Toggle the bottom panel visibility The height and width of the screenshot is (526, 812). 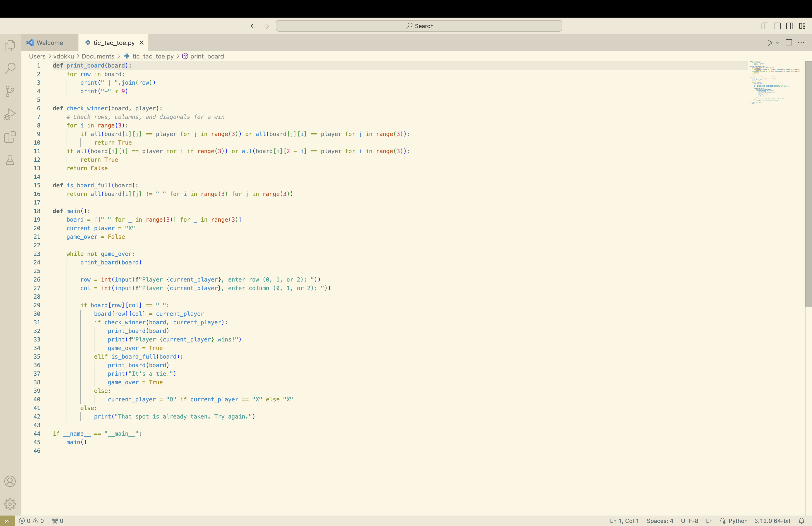coord(777,26)
